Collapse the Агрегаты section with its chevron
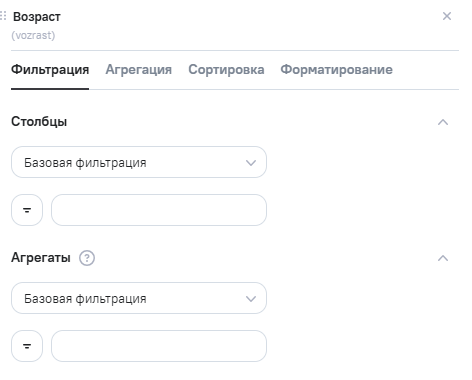The width and height of the screenshot is (472, 380). (443, 258)
